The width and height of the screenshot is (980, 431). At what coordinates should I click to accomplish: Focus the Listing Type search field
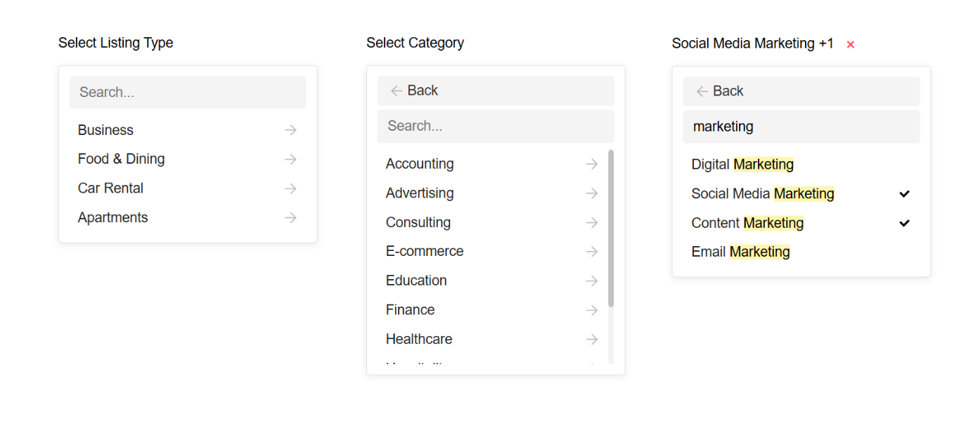coord(188,92)
